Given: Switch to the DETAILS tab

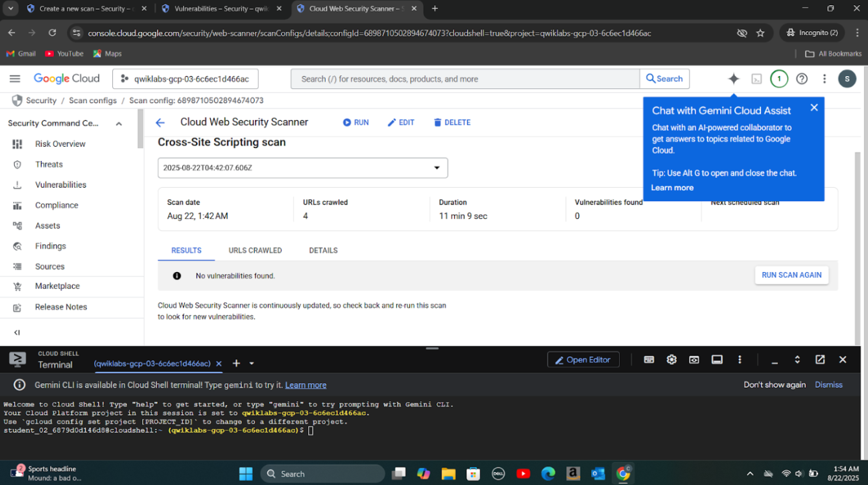Looking at the screenshot, I should pos(323,251).
